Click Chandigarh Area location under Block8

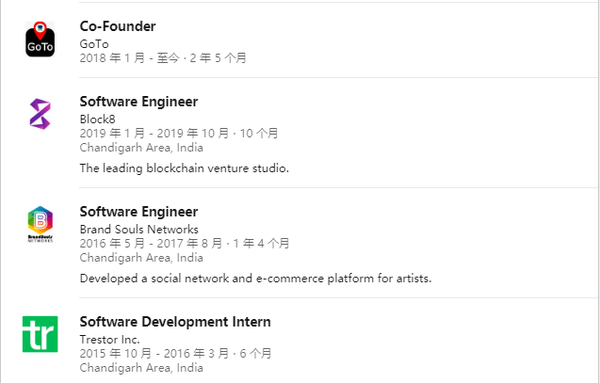142,148
